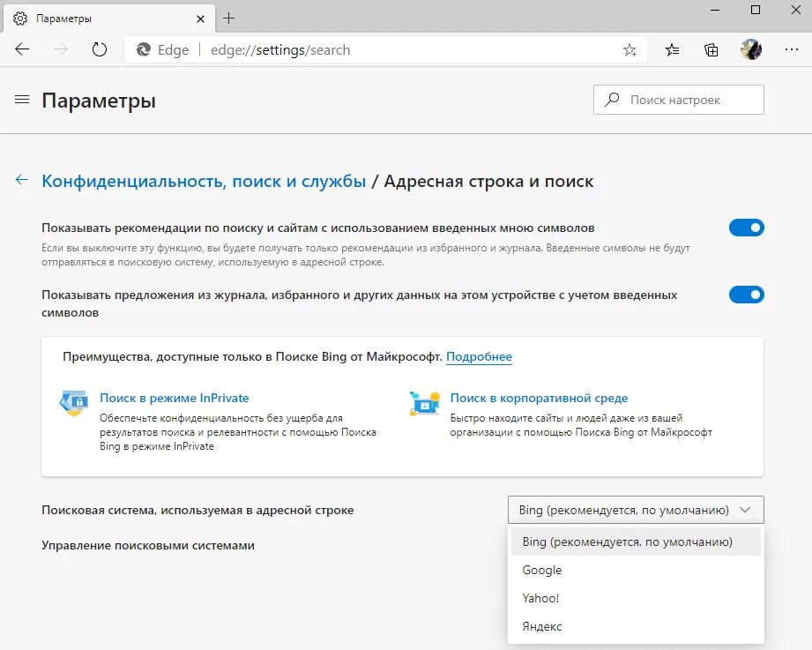Open a new tab with plus button
This screenshot has width=812, height=650.
228,19
